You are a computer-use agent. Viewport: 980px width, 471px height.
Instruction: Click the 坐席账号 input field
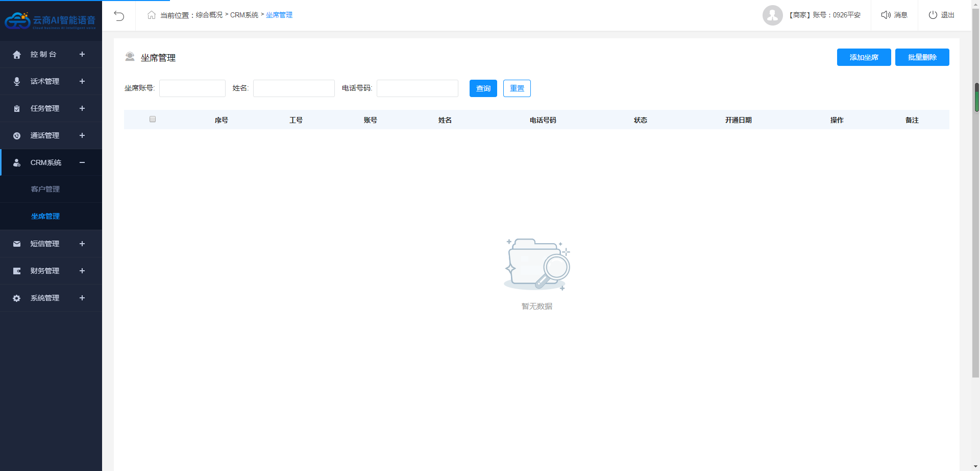pos(192,88)
